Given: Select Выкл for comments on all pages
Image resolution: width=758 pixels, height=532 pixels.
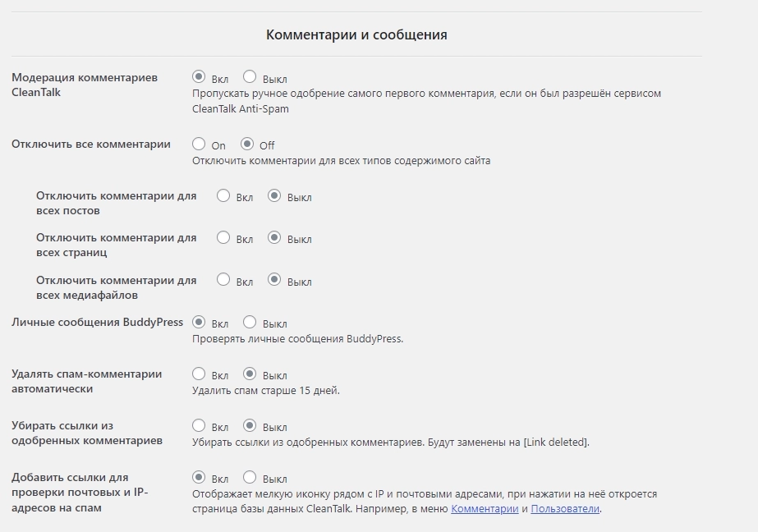Looking at the screenshot, I should pos(274,238).
